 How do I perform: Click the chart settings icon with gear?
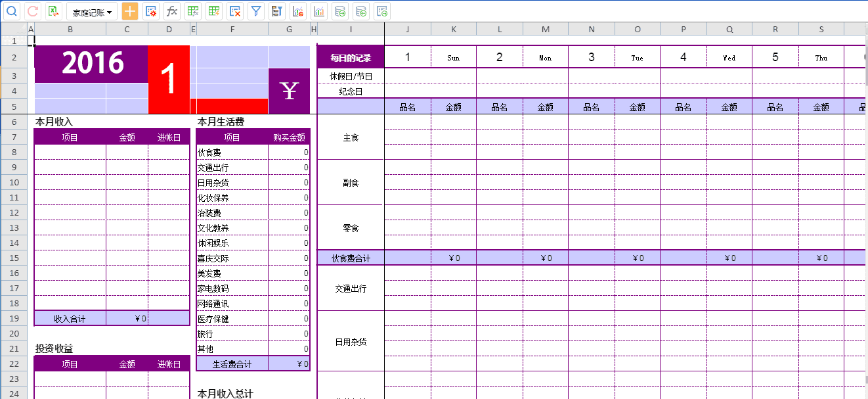point(298,11)
